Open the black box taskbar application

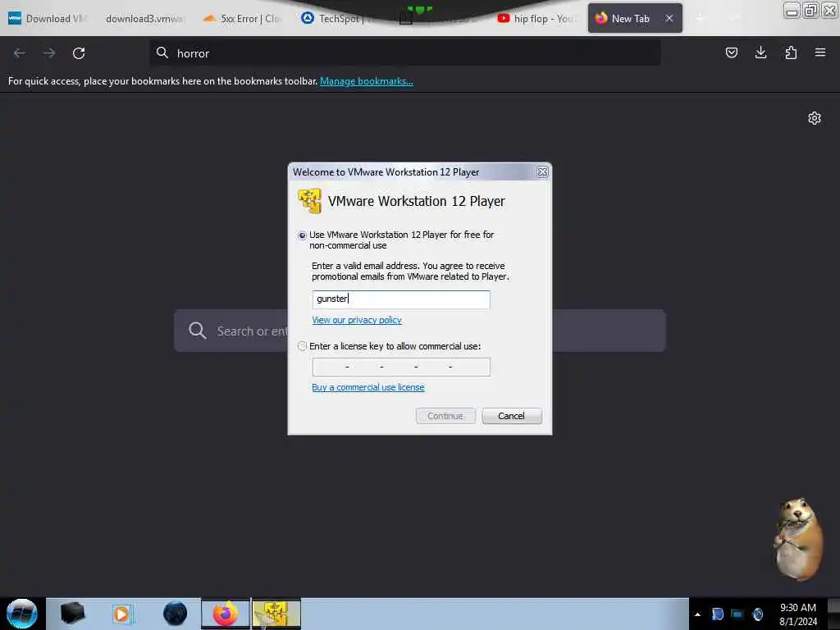(x=72, y=614)
